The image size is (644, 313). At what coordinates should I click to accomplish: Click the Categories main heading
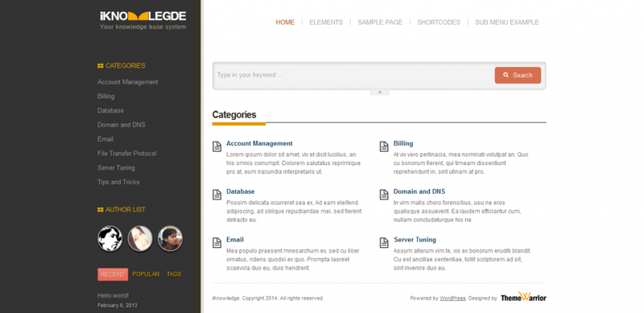tap(234, 114)
